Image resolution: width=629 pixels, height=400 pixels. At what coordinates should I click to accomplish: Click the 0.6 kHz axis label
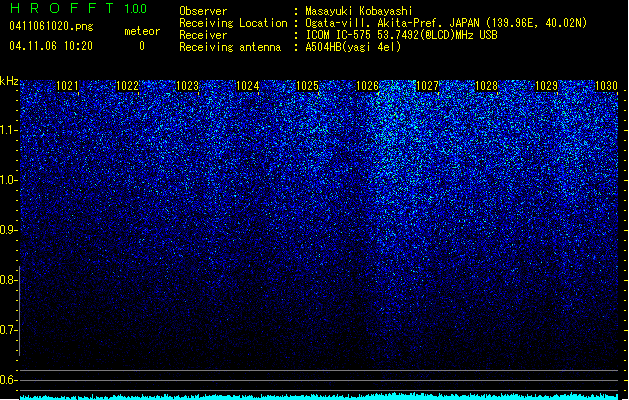click(x=8, y=380)
